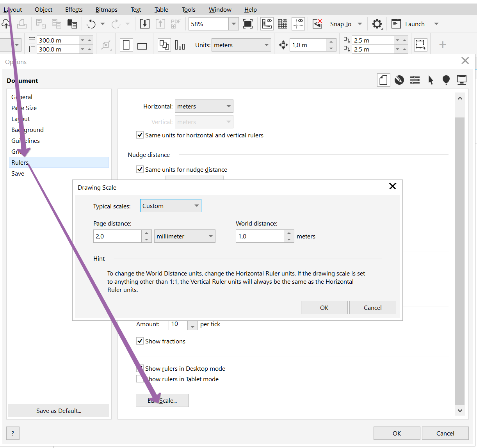Click the Publish to PDF icon
Screen dimensions: 477x448
coord(176,24)
